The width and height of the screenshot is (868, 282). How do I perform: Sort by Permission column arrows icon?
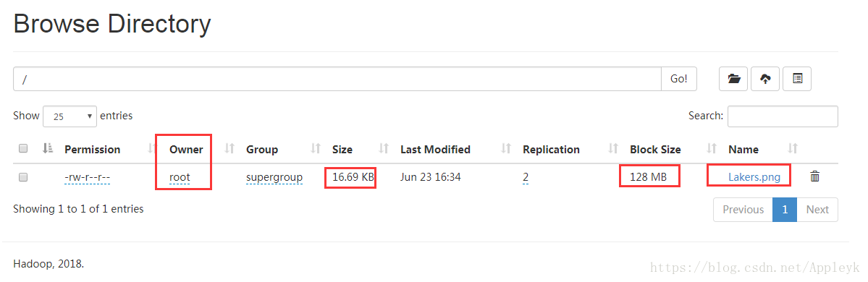pyautogui.click(x=151, y=149)
